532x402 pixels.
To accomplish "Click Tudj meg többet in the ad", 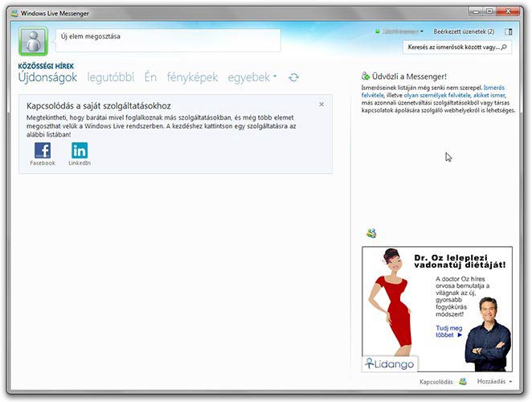I will click(x=448, y=331).
